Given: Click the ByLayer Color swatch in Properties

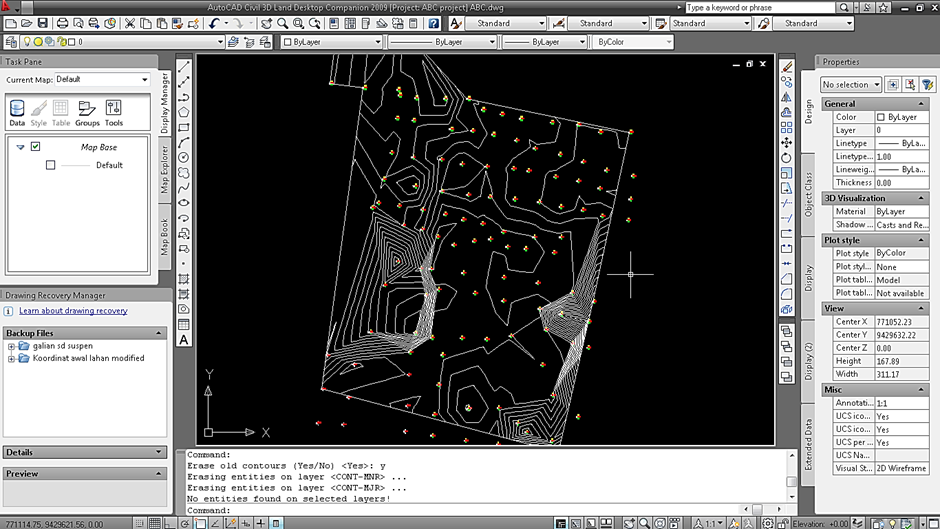Looking at the screenshot, I should pos(881,117).
